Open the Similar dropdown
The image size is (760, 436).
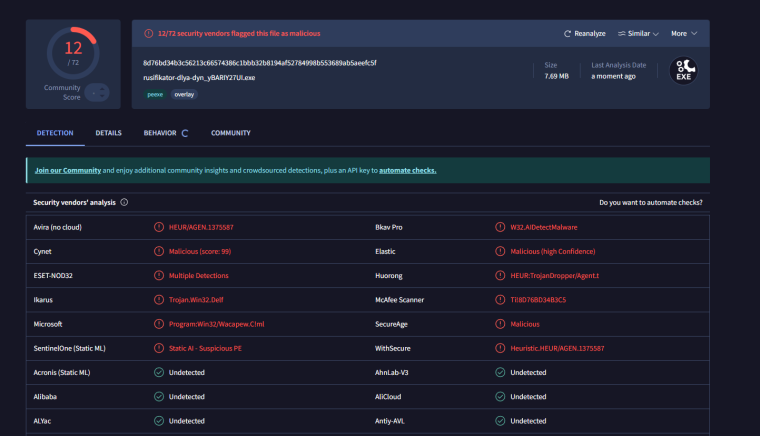(638, 33)
